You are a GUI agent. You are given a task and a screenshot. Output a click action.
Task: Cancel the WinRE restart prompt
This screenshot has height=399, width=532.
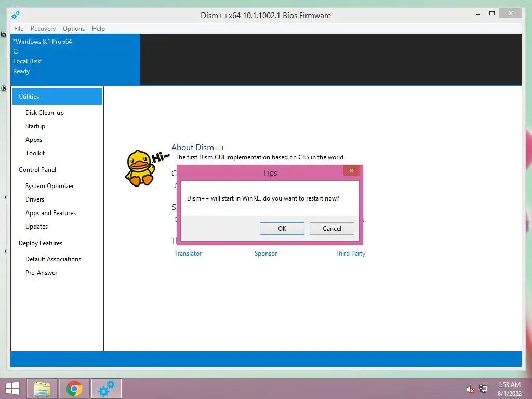(332, 229)
